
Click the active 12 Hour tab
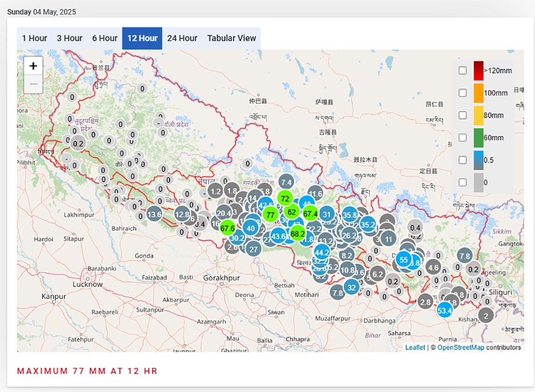(142, 38)
